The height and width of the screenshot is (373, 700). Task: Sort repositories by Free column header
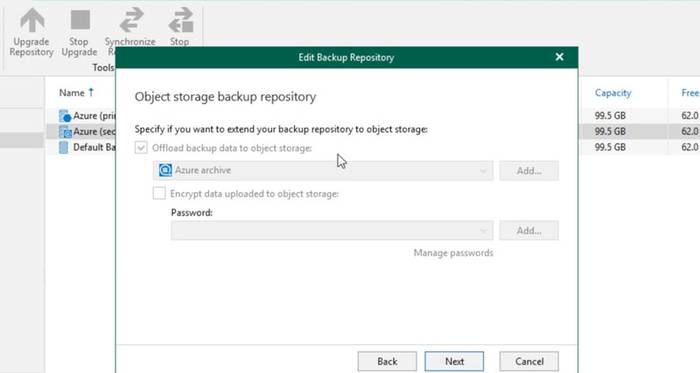690,93
